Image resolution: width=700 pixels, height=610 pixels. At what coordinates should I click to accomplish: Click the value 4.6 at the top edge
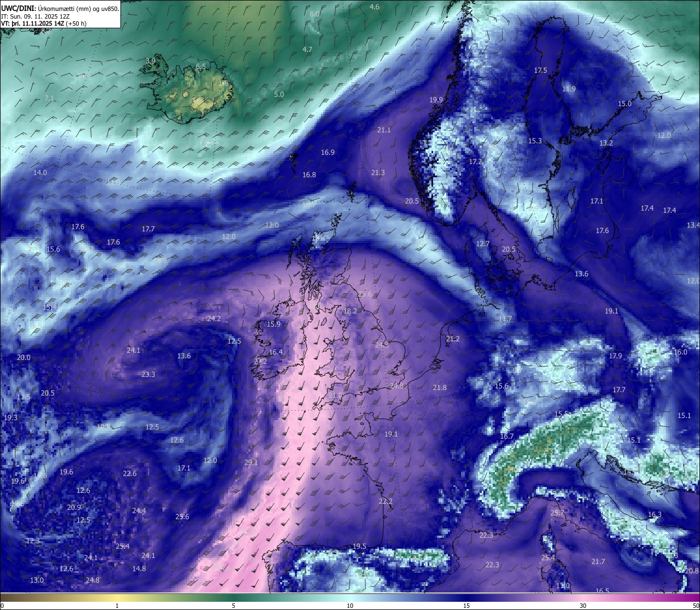pyautogui.click(x=374, y=7)
